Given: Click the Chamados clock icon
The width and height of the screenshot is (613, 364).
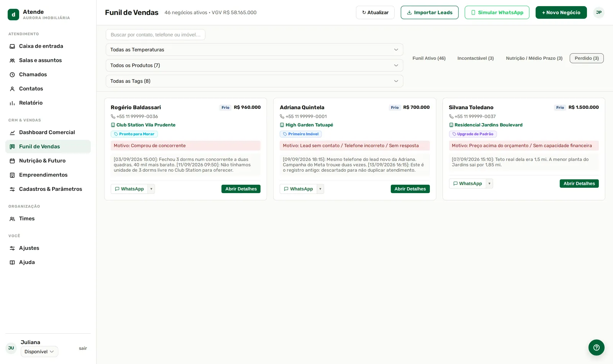Looking at the screenshot, I should [x=12, y=75].
